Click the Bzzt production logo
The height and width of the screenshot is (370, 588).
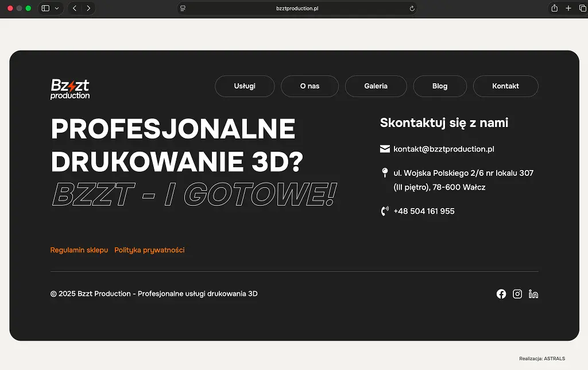pyautogui.click(x=70, y=89)
